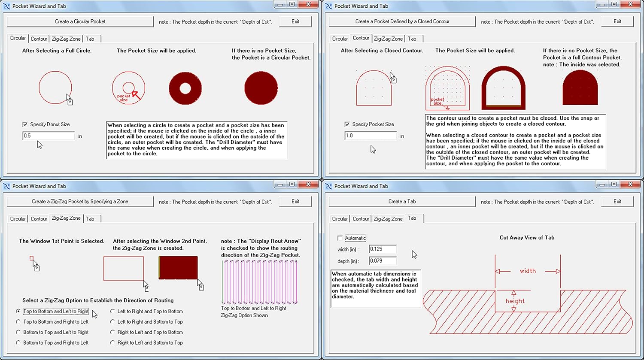Click the app icon in Zig-Zag window title bar

(6, 186)
